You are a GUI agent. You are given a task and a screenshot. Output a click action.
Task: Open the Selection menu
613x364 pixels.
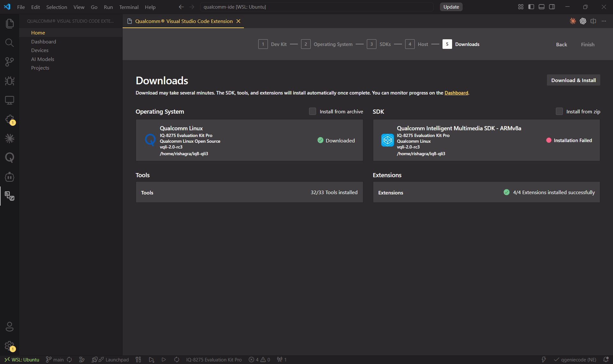coord(57,7)
